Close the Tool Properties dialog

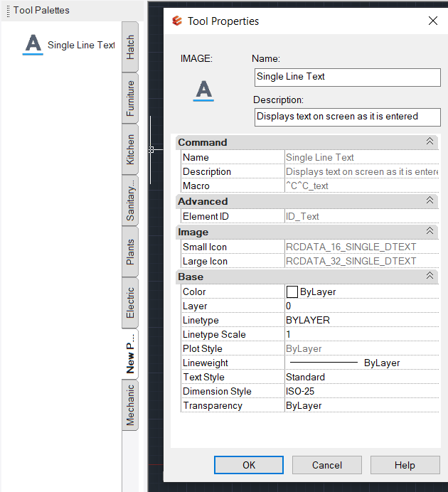click(432, 21)
